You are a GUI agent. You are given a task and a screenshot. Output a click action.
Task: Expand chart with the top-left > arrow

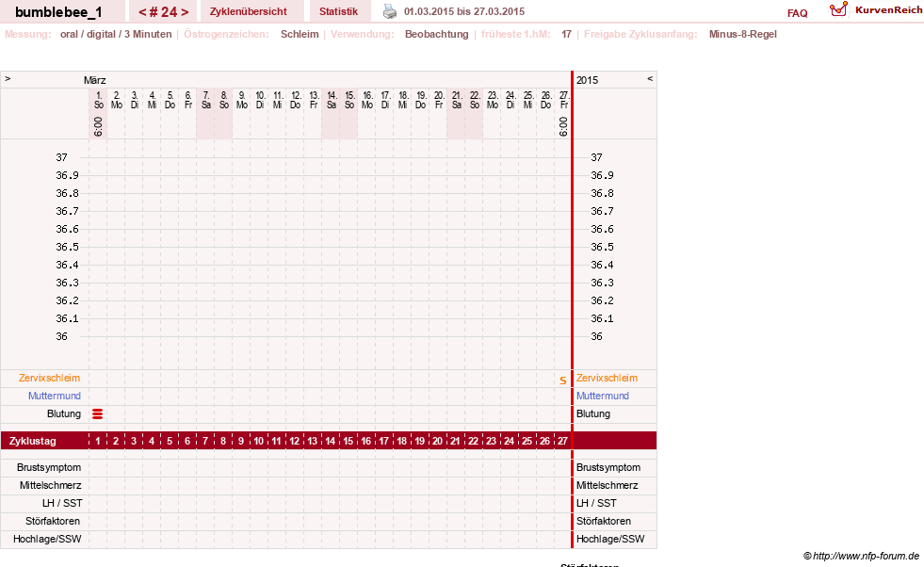[x=8, y=78]
